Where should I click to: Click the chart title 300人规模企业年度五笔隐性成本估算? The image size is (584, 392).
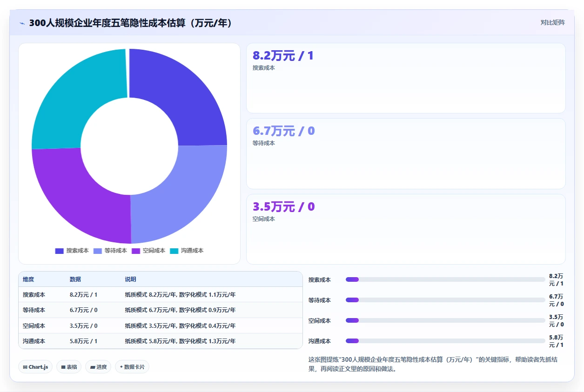tap(131, 23)
